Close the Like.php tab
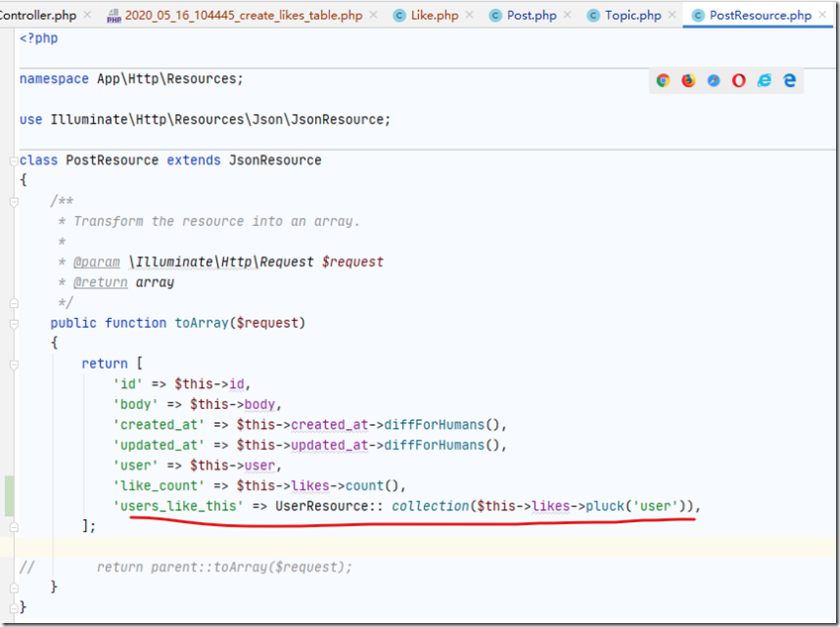This screenshot has width=840, height=627. coord(470,15)
